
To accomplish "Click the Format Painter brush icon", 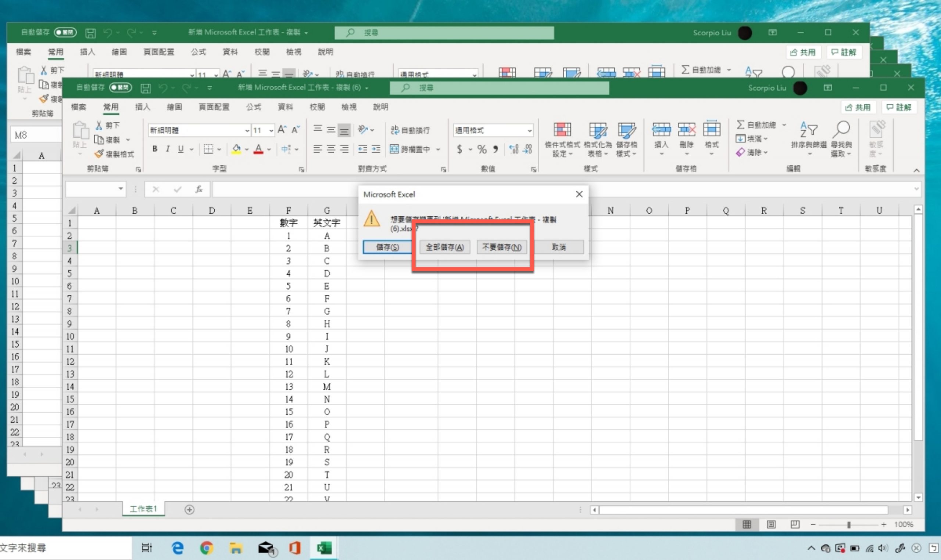I will click(99, 154).
